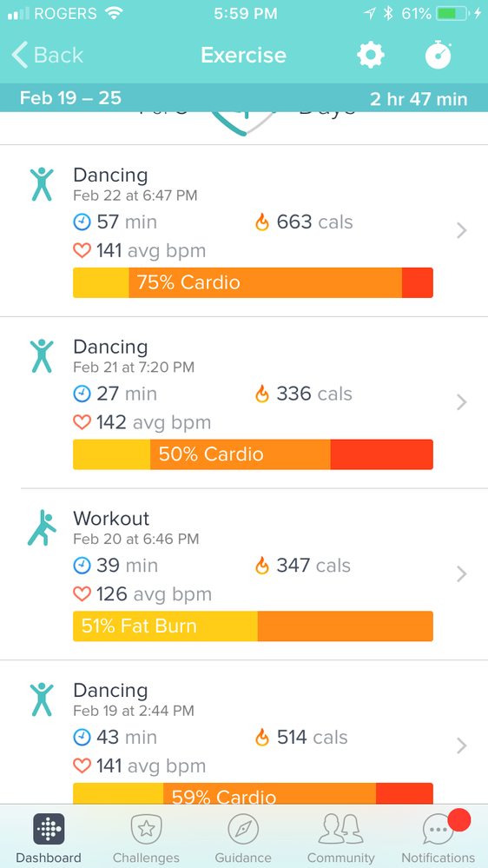
Task: Tap the heart icon beside 126 avg bpm
Action: (82, 594)
